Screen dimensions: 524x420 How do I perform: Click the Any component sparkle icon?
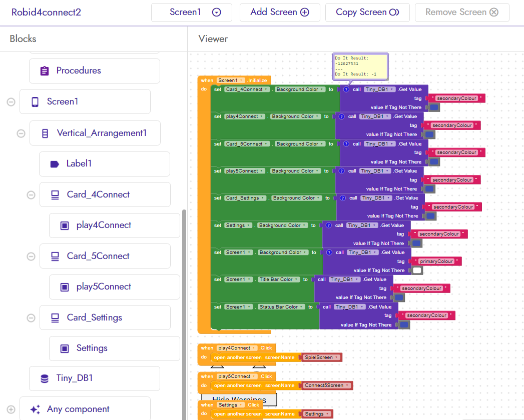[x=35, y=409]
